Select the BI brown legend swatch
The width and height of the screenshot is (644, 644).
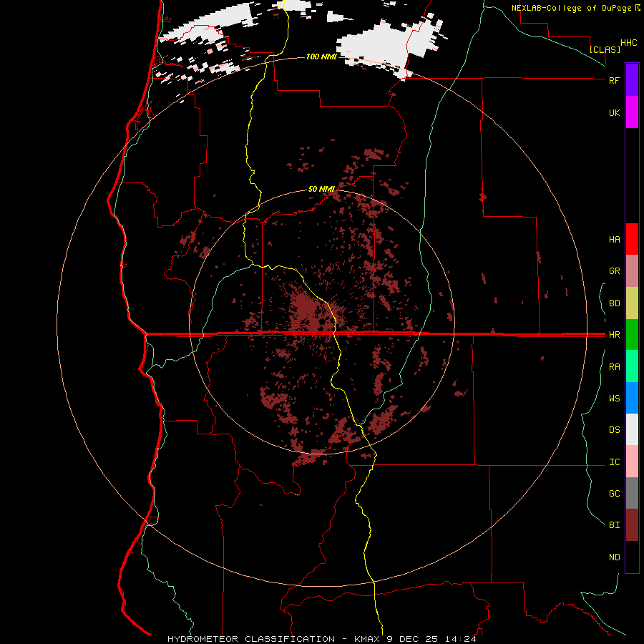click(x=632, y=525)
